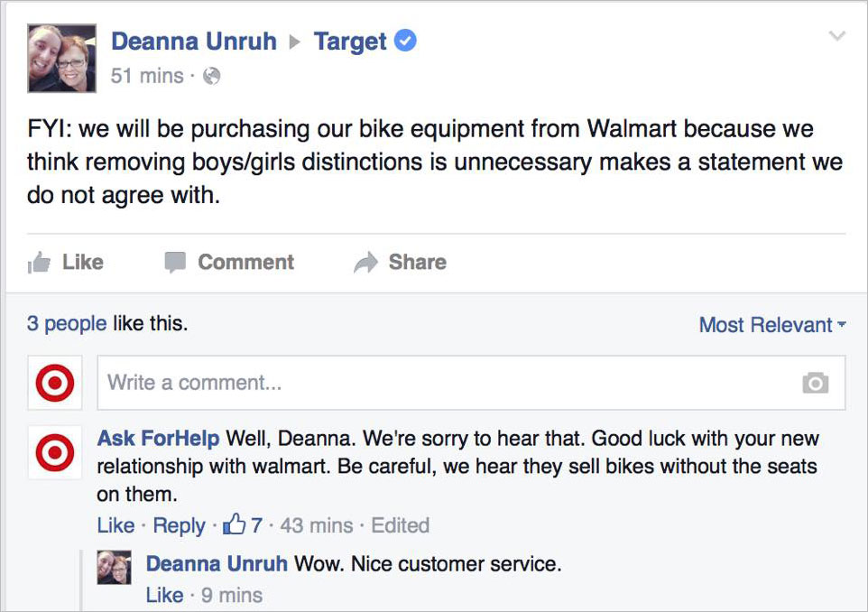Click the thumbs-up icon beside 7 likes
Viewport: 868px width, 612px height.
pos(235,524)
